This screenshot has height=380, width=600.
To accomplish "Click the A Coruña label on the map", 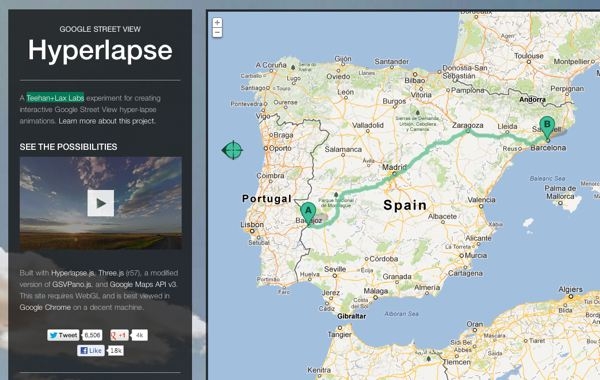I will 271,65.
